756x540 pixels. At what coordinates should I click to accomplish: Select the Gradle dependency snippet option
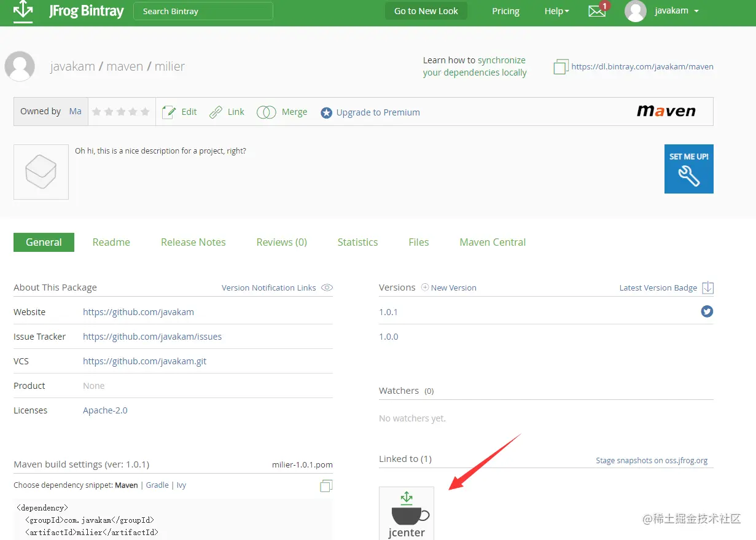pyautogui.click(x=157, y=485)
